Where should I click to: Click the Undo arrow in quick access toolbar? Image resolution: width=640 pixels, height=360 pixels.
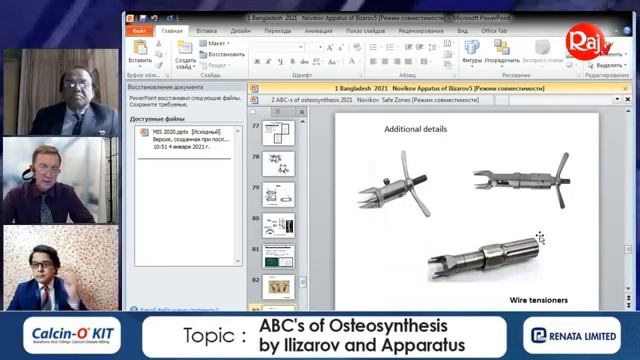pos(154,18)
